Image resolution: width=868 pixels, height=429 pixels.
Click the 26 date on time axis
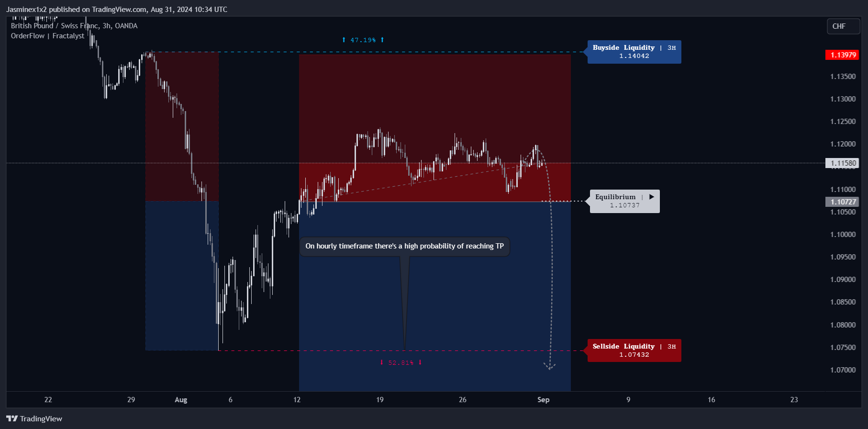(463, 400)
